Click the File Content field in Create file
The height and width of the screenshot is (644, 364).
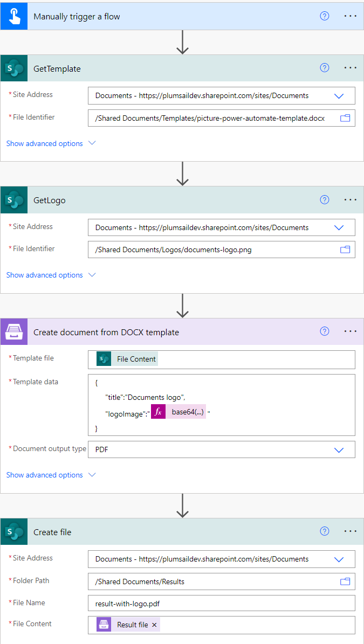(222, 625)
